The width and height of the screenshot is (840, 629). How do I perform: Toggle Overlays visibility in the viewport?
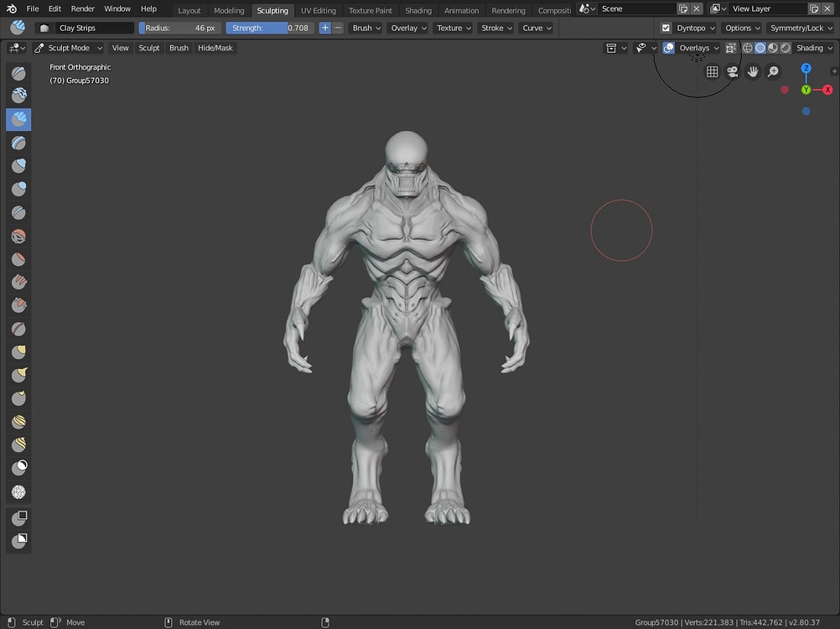pos(668,48)
